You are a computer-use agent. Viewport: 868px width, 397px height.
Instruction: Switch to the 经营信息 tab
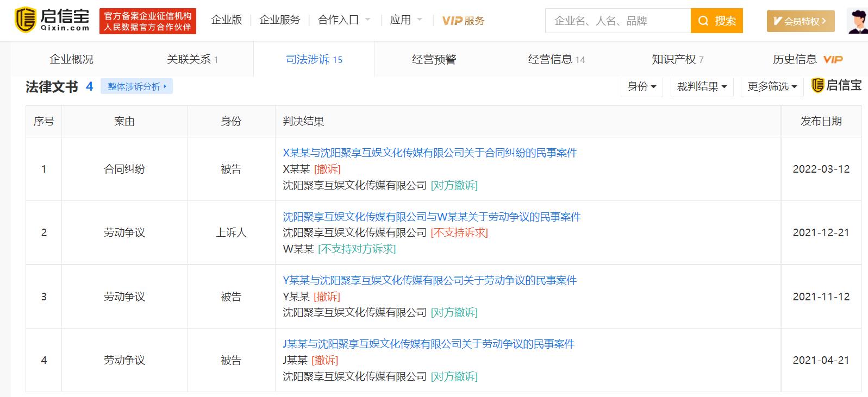point(556,59)
